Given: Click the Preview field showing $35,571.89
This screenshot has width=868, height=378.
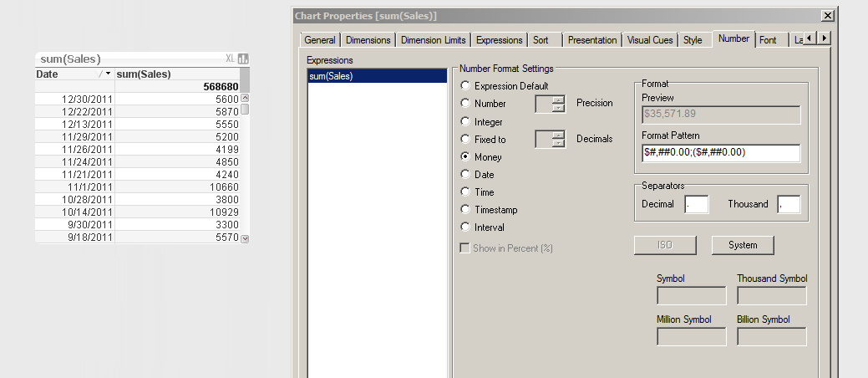Looking at the screenshot, I should [x=721, y=115].
